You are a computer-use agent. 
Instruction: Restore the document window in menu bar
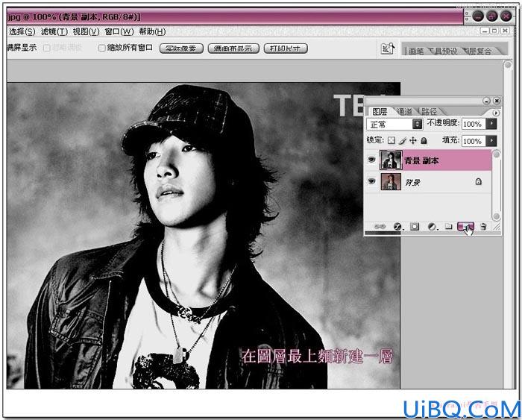click(495, 31)
